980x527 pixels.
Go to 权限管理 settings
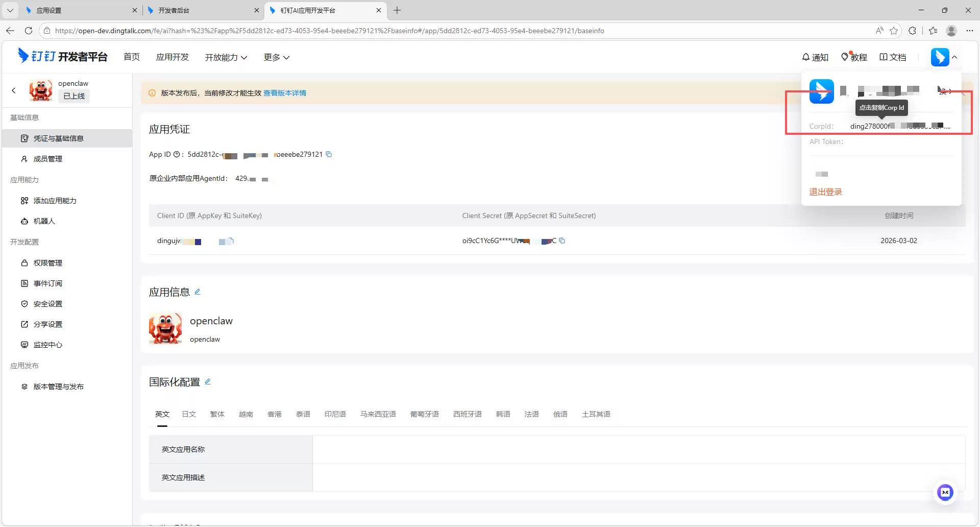(47, 263)
